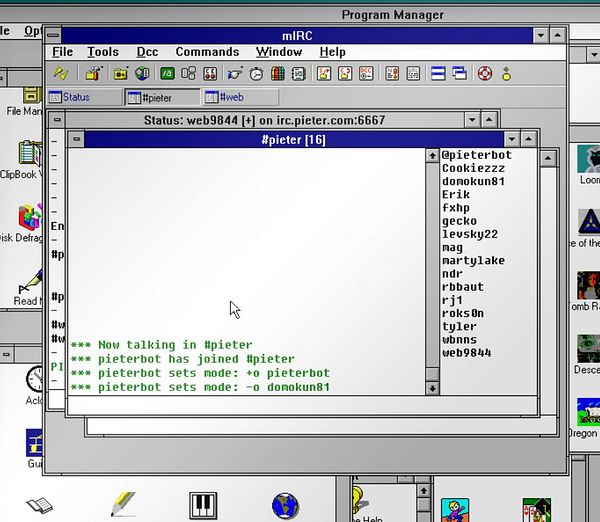The height and width of the screenshot is (522, 600).
Task: Open the Tools menu
Action: (x=103, y=52)
